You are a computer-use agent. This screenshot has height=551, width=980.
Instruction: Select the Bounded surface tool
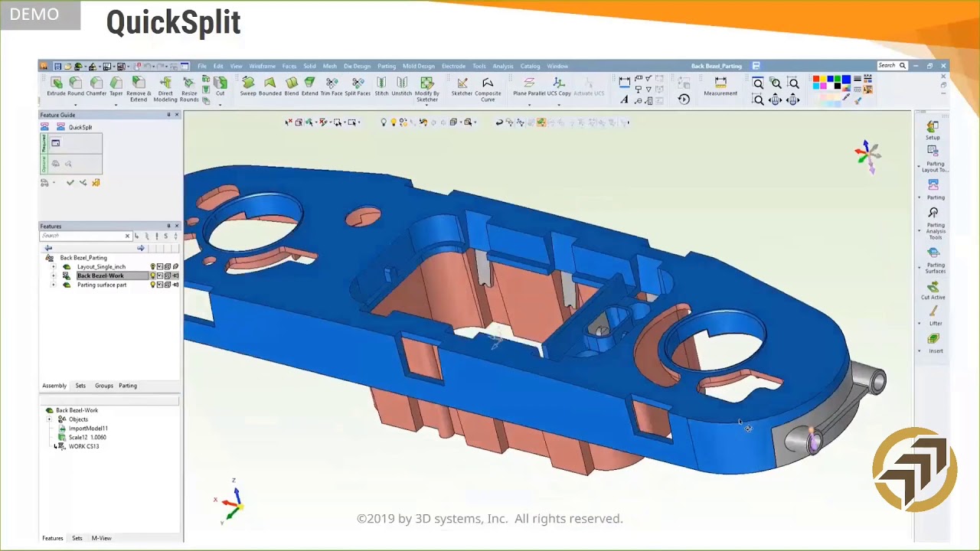tap(269, 86)
